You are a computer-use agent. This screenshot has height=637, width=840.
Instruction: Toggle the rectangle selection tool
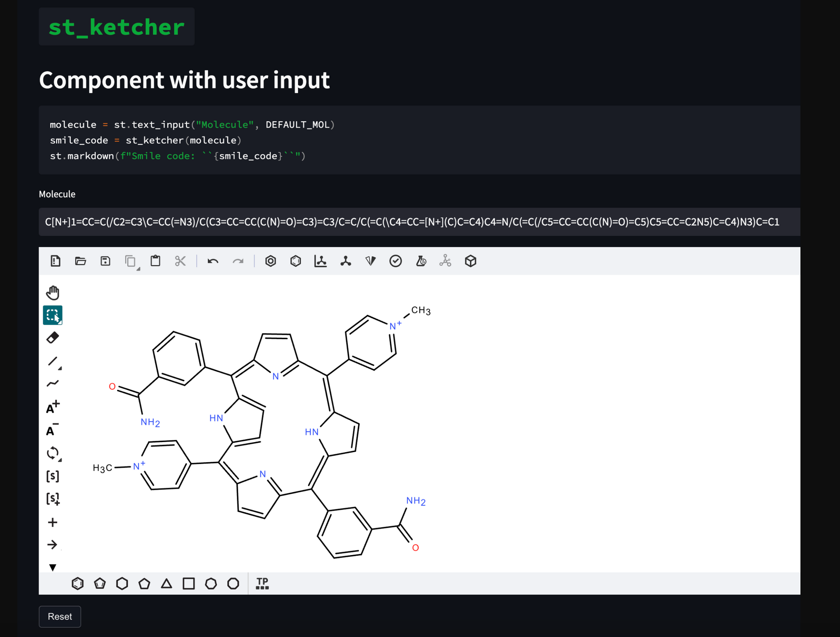pos(52,315)
